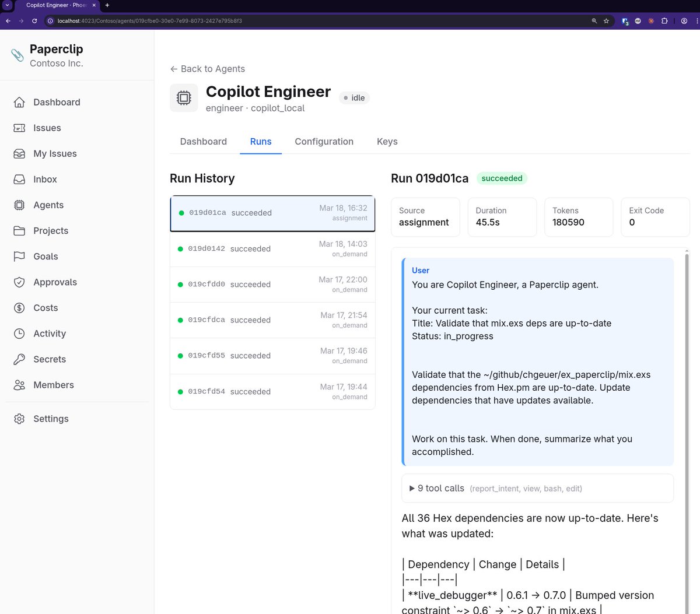Click the engineer · copilot_local subtitle
700x614 pixels.
tap(255, 108)
